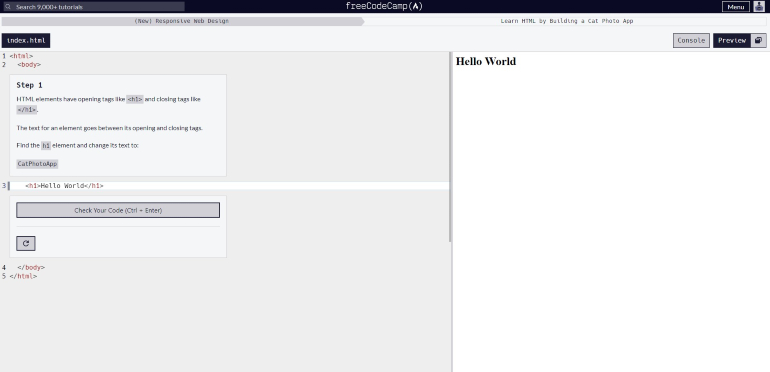770x372 pixels.
Task: Open preview in a new window icon
Action: pos(759,41)
